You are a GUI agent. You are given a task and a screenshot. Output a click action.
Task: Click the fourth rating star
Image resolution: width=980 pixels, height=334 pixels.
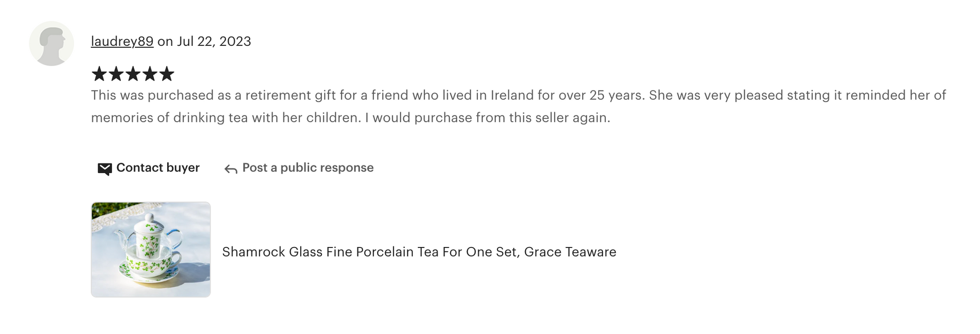tap(150, 74)
